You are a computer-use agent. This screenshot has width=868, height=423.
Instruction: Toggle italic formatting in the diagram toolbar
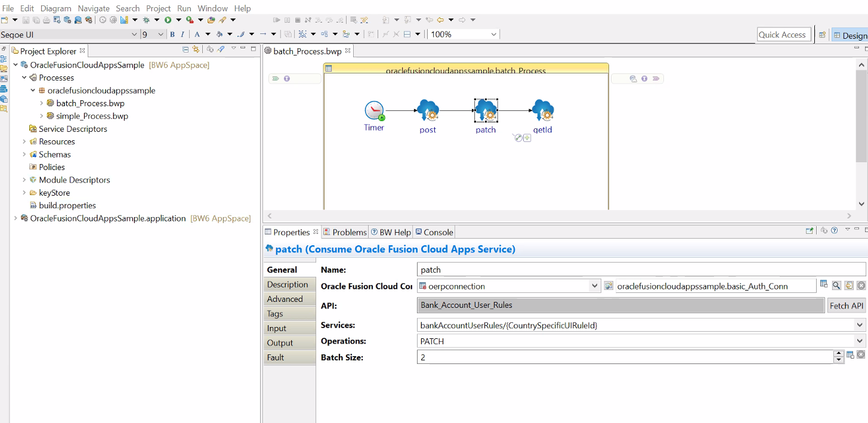pos(182,34)
